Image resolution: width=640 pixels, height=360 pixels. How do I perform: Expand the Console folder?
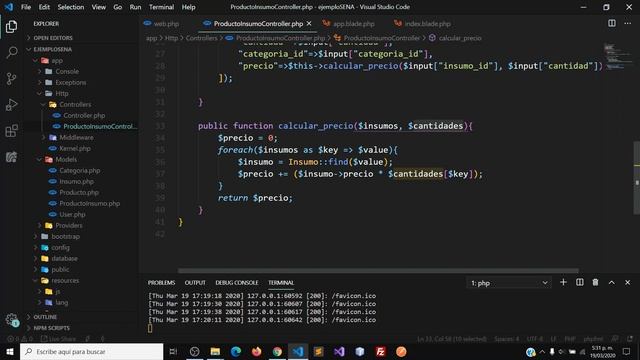[81, 71]
